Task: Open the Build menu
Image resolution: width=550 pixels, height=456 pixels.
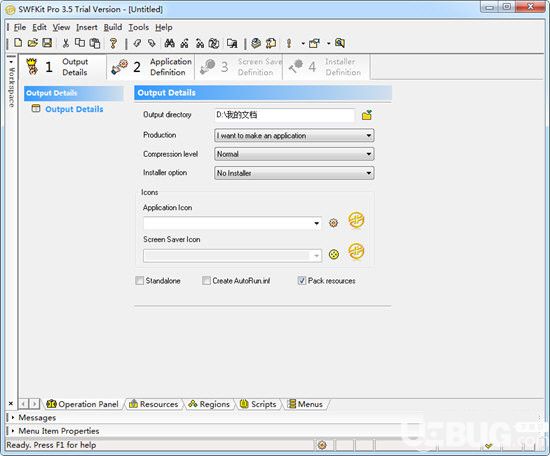Action: (x=113, y=27)
